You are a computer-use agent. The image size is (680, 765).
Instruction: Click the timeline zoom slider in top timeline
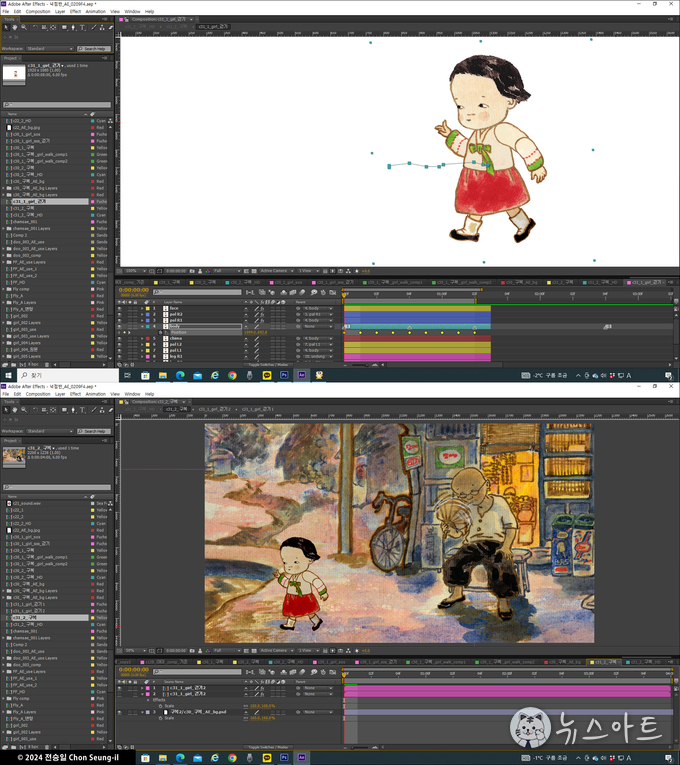(360, 364)
